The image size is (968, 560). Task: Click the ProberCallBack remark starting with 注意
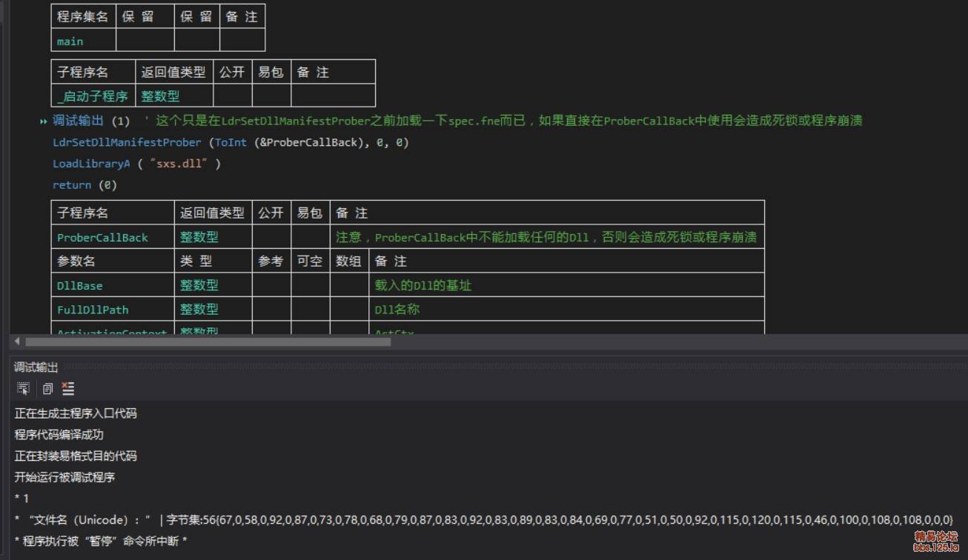[546, 237]
